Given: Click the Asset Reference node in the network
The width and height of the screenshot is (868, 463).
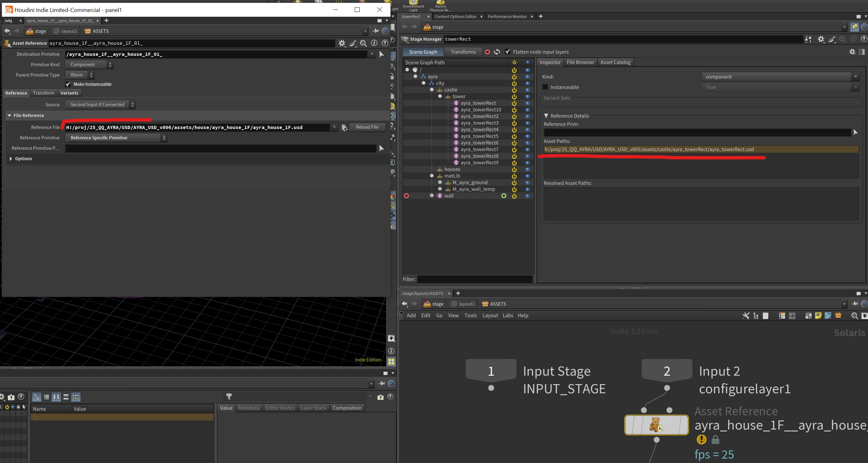Looking at the screenshot, I should pos(656,425).
